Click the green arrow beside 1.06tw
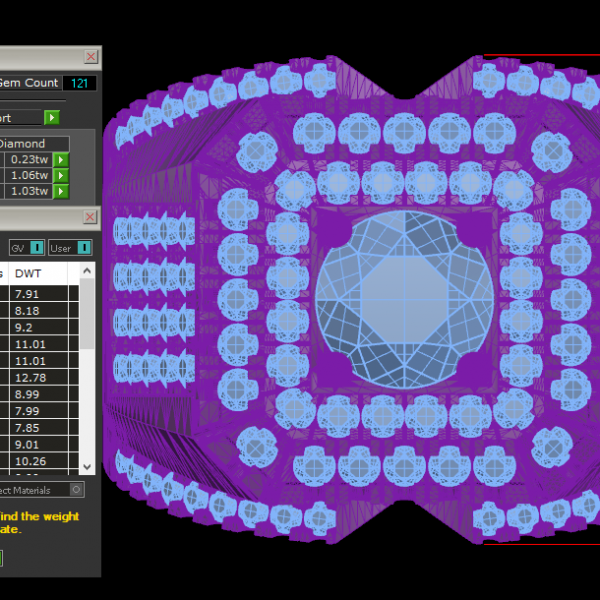This screenshot has width=600, height=600. tap(61, 176)
